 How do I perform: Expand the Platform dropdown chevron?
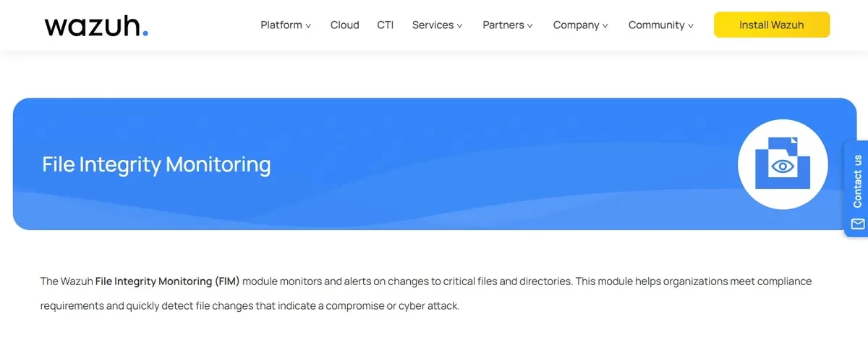[308, 25]
